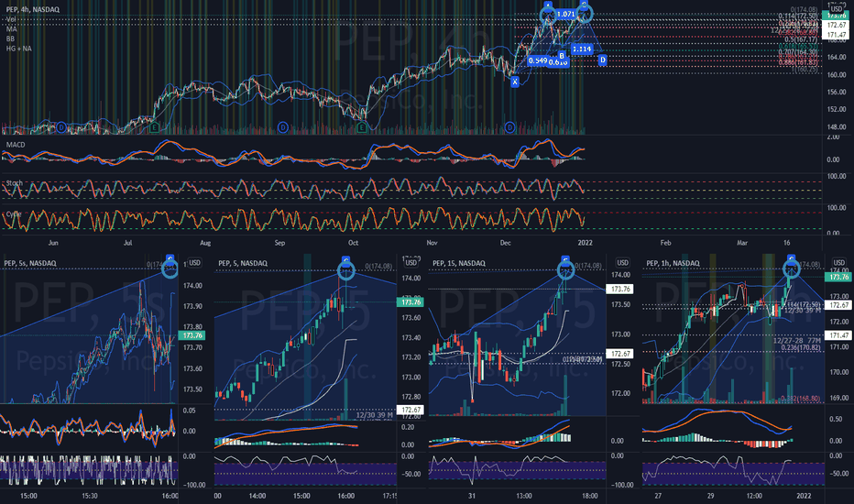Click the '12/30 39 M' label on the 5-minute chart
The width and height of the screenshot is (854, 504).
[374, 415]
